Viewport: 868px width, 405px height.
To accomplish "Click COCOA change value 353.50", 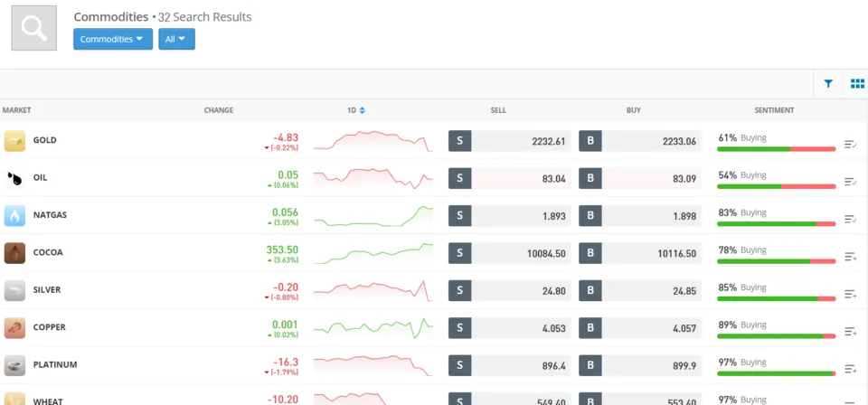I will point(282,250).
